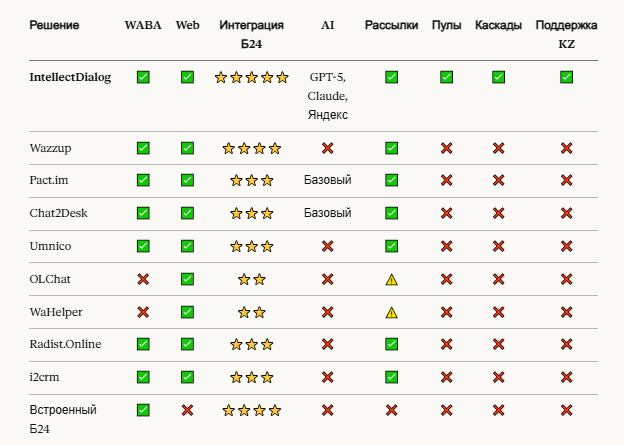The height and width of the screenshot is (445, 624).
Task: Click red cross under Поддержка KZ for Wazzup
Action: pos(566,148)
